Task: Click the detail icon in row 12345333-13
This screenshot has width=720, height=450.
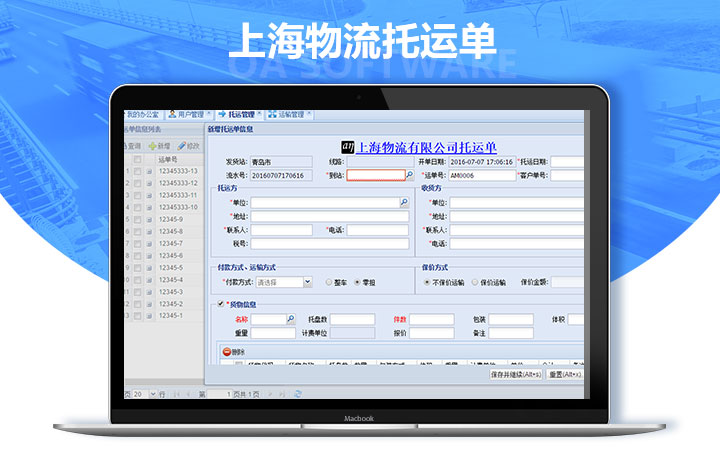Action: pos(149,171)
